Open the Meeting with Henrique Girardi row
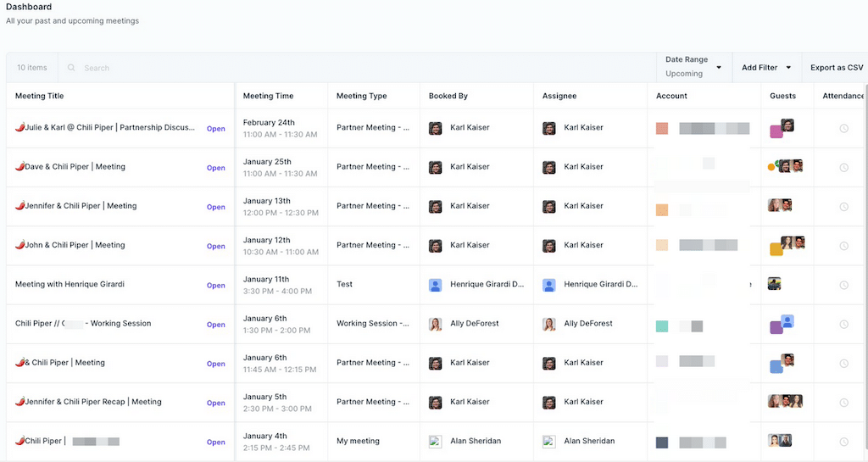868x462 pixels. [x=216, y=286]
